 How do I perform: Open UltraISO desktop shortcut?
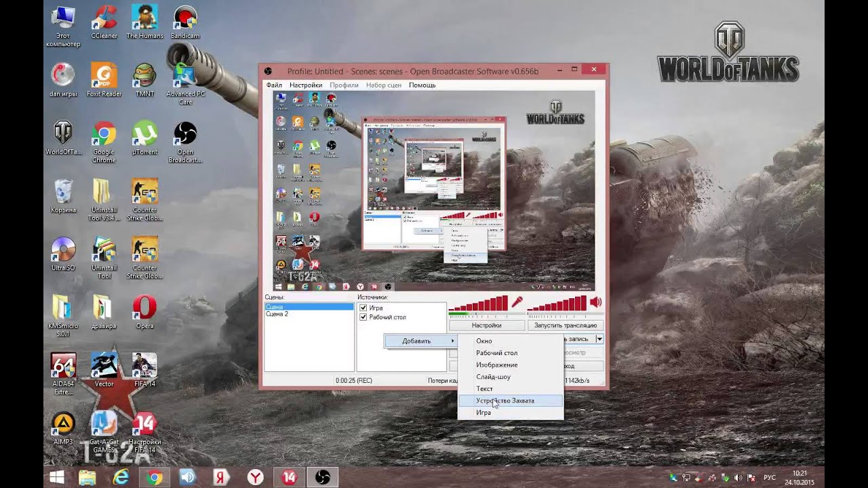tap(63, 254)
